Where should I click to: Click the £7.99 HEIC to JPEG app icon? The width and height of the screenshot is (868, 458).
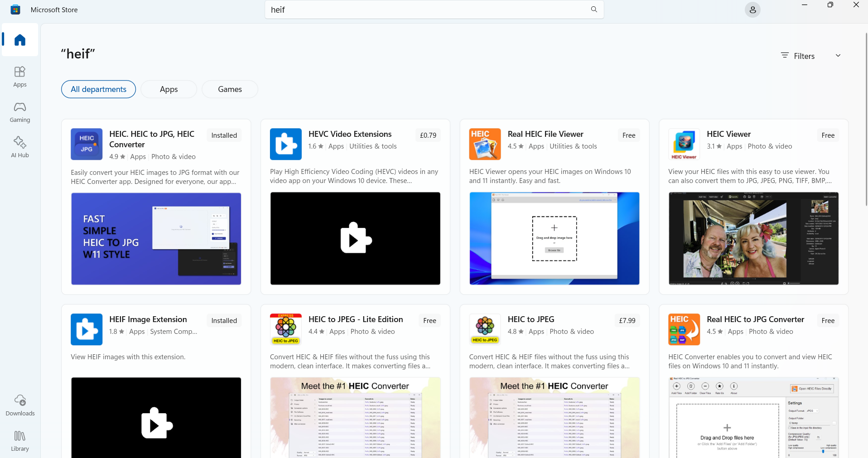[485, 329]
